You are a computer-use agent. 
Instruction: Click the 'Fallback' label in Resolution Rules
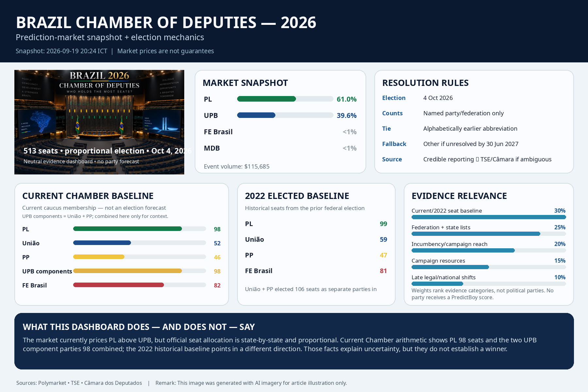pyautogui.click(x=394, y=144)
